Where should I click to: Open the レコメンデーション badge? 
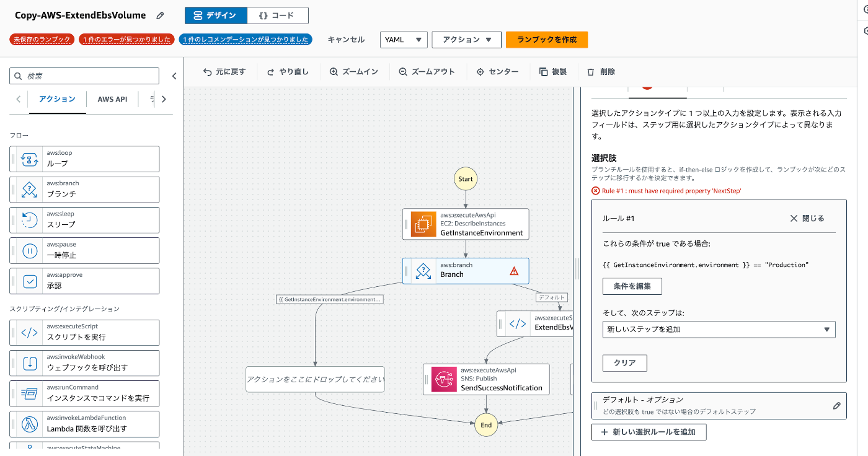pos(246,40)
